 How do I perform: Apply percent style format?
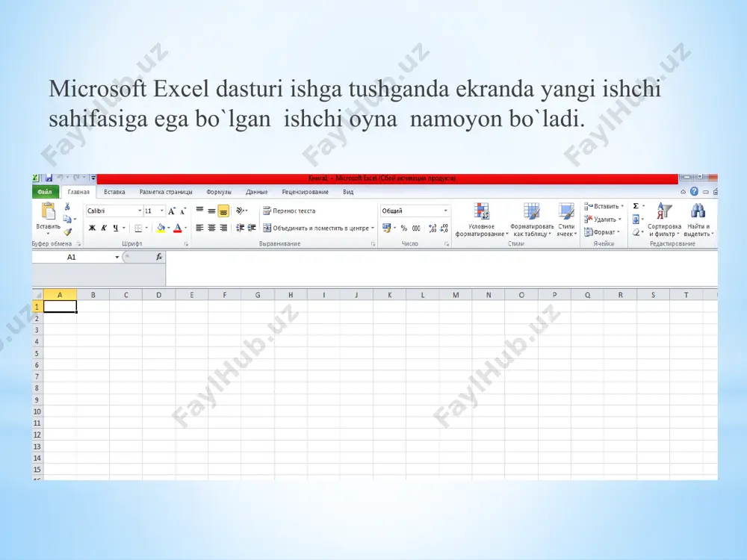click(404, 228)
